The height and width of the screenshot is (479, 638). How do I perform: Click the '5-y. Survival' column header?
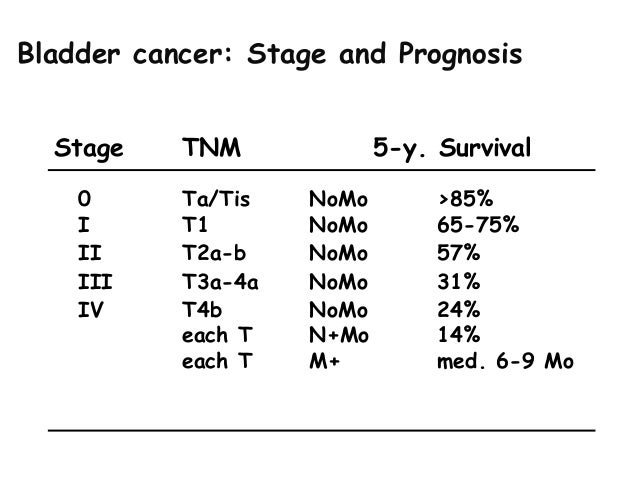click(452, 149)
